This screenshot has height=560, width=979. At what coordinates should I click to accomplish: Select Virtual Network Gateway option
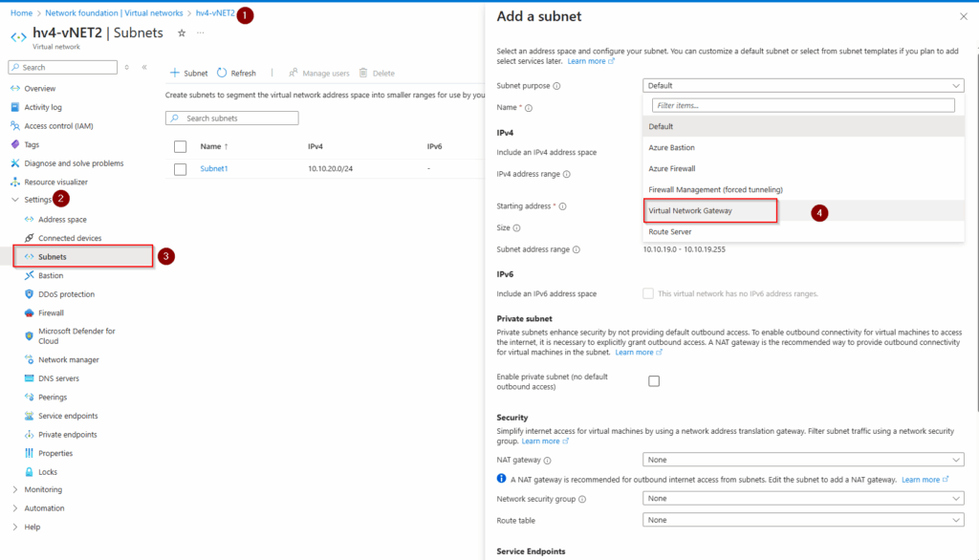point(803,211)
